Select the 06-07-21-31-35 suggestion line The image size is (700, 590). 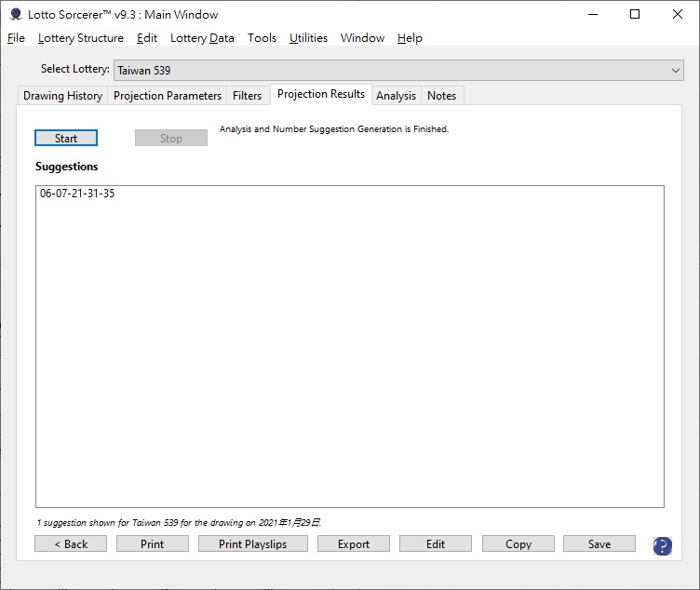click(x=77, y=194)
